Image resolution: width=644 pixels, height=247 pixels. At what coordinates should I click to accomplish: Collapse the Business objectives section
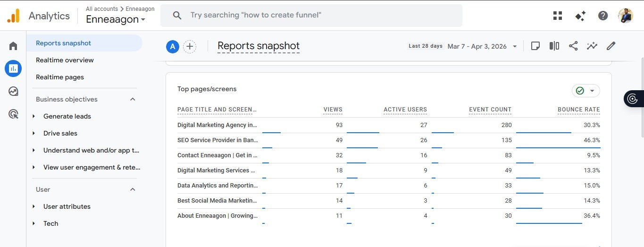(133, 99)
